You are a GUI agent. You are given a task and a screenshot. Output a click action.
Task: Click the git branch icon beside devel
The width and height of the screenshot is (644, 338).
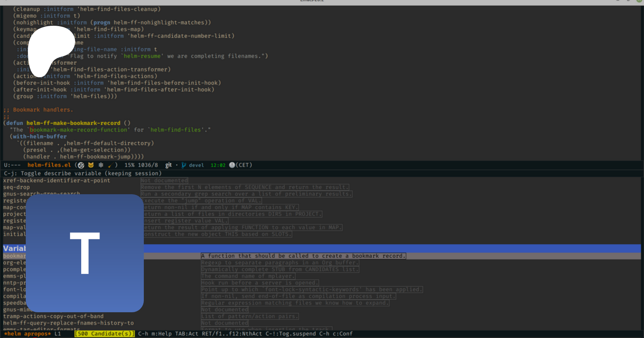point(184,165)
